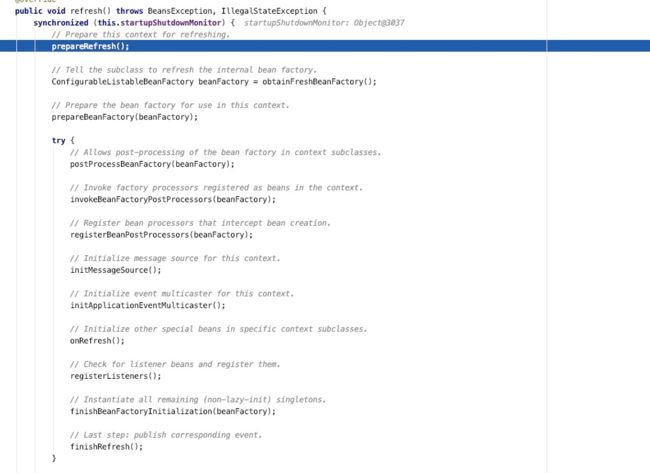Click the synchronized (this.startupShutdownMonitor) statement
Viewport: 650px width, 473px height.
(134, 23)
